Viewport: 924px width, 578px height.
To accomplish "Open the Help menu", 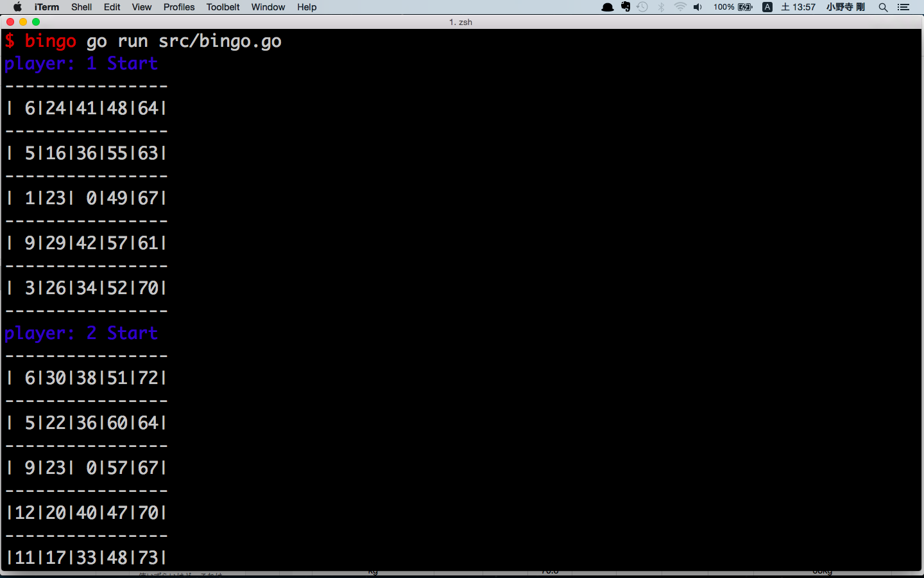I will 307,7.
